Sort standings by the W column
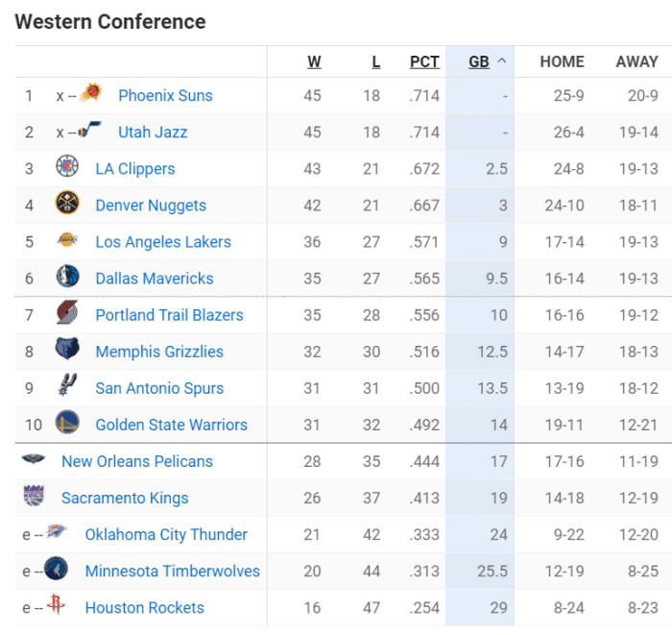The height and width of the screenshot is (635, 672). coord(314,61)
